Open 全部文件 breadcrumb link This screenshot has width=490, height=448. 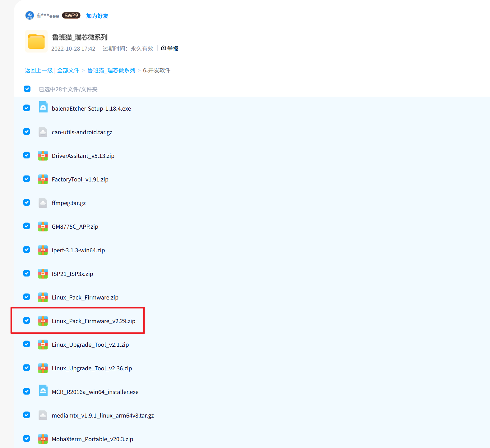[x=68, y=70]
